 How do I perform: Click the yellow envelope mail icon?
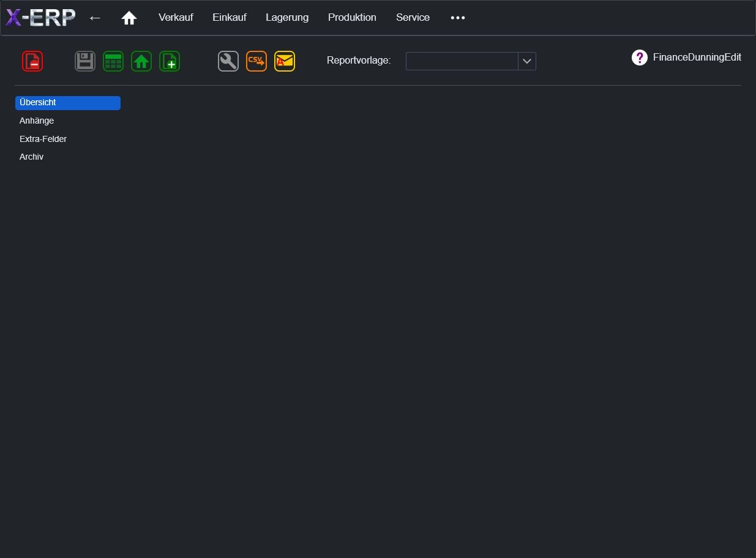[x=285, y=61]
